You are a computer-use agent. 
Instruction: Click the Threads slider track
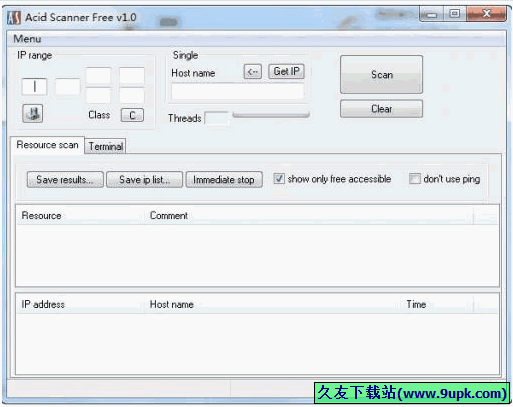[271, 115]
